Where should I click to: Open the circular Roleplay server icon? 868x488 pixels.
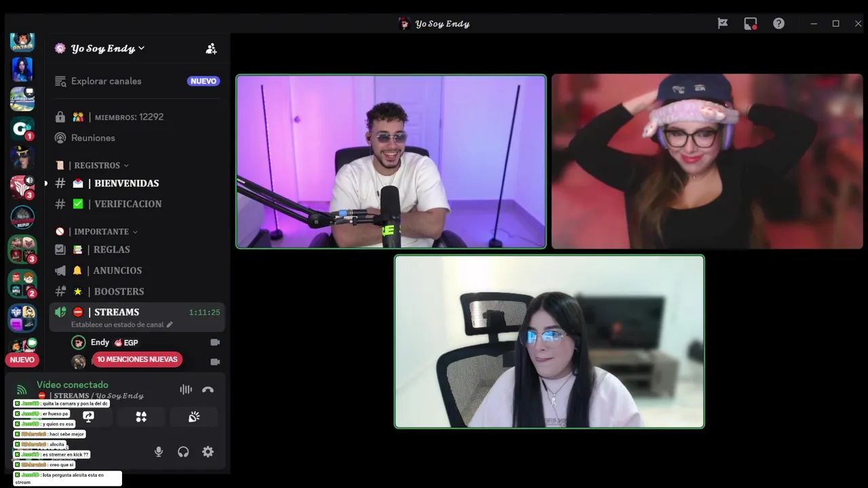point(22,217)
